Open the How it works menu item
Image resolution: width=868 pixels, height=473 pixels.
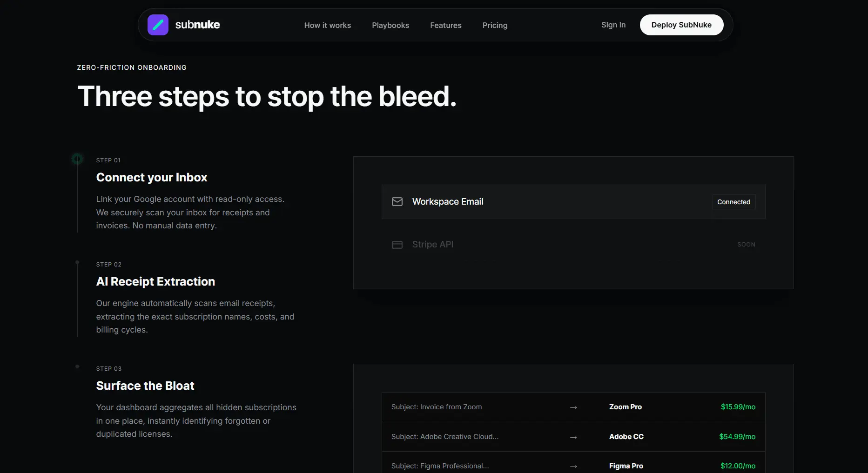[328, 25]
